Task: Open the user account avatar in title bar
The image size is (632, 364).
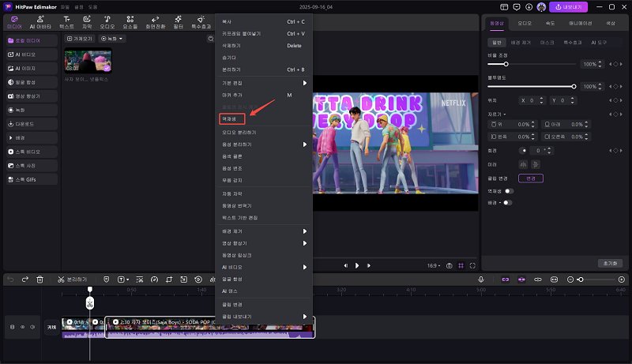Action: point(541,7)
